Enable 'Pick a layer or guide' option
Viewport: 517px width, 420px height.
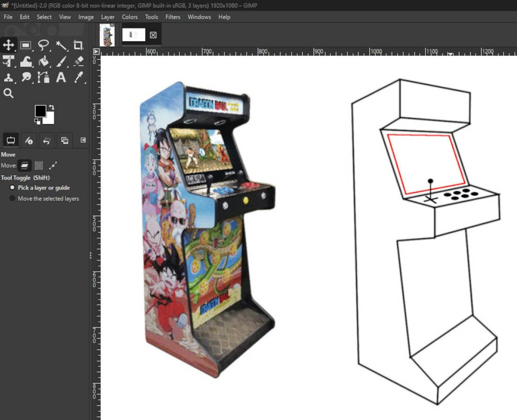click(x=13, y=188)
